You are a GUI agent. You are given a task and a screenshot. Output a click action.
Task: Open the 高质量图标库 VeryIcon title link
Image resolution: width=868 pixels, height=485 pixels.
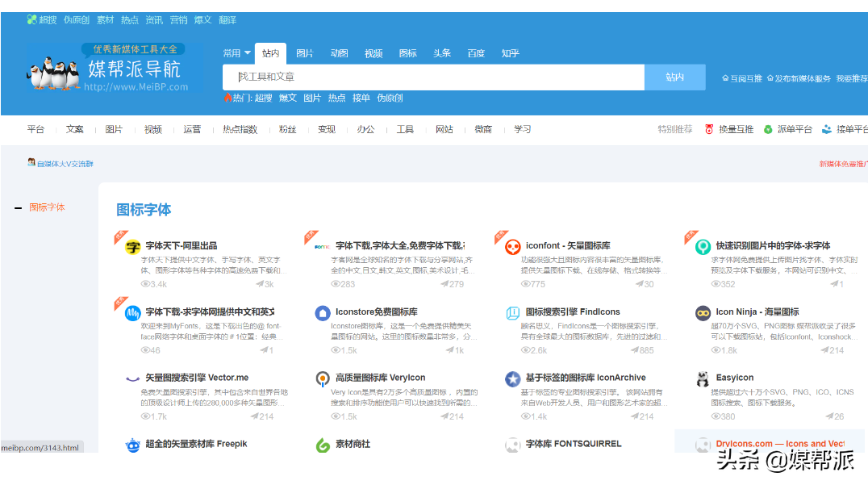(380, 378)
